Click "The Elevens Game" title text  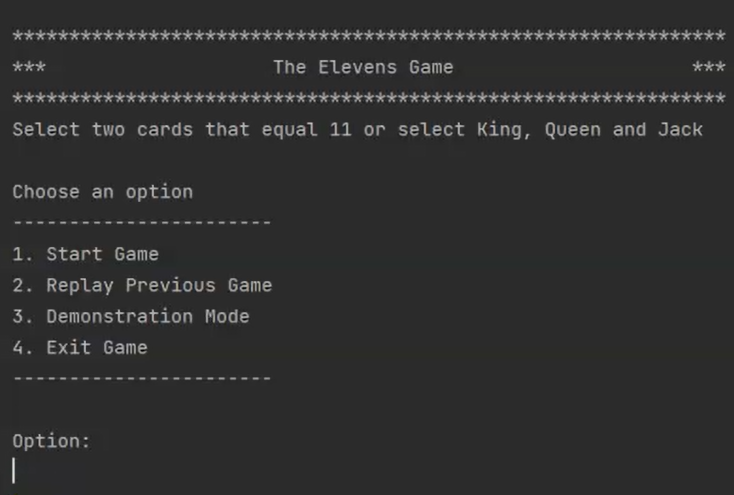coord(363,67)
